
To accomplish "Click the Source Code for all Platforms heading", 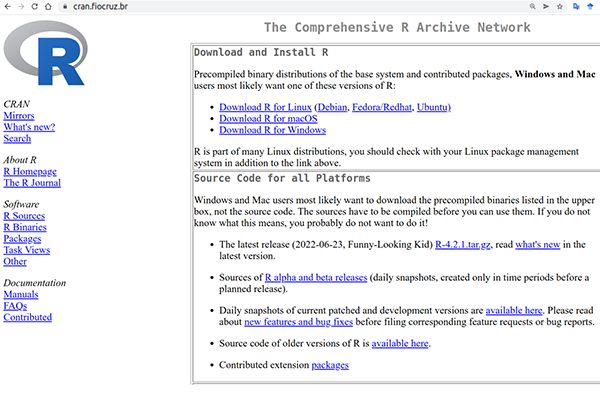I will 282,178.
